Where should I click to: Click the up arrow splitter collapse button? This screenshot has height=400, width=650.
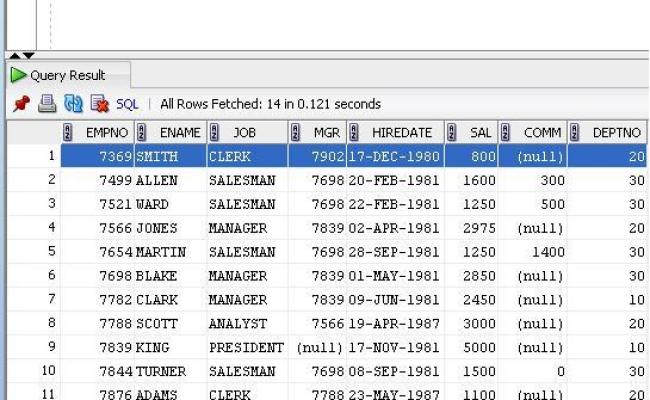[x=15, y=55]
